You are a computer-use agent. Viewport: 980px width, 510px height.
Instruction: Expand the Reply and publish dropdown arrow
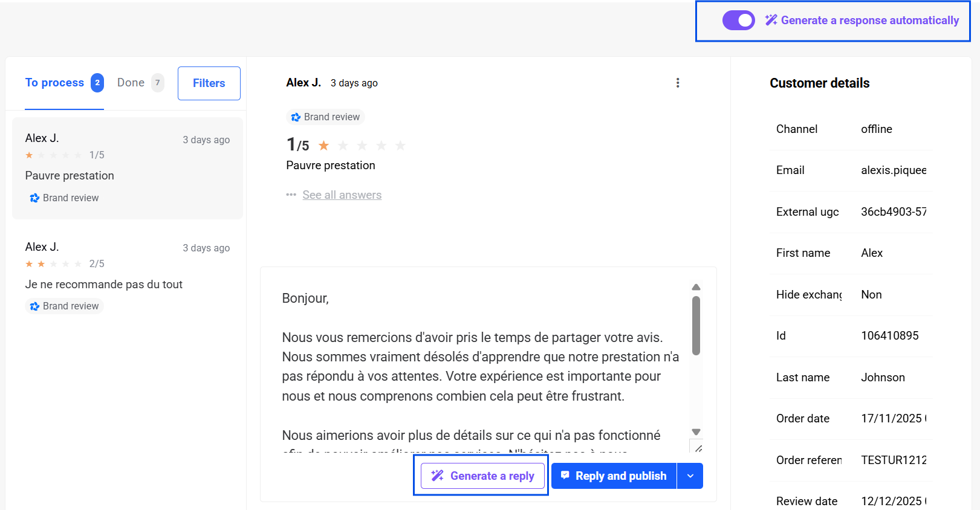click(690, 476)
